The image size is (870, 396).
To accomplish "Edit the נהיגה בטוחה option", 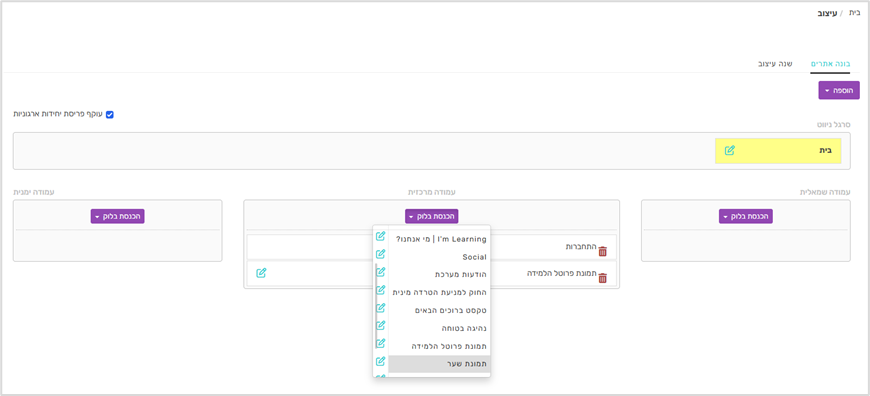I will (380, 325).
